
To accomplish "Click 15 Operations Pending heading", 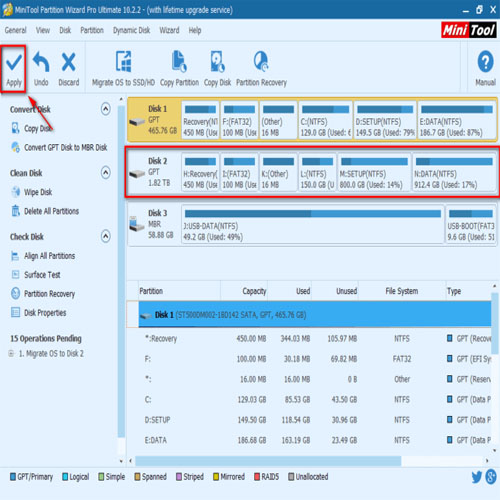I will pyautogui.click(x=46, y=338).
